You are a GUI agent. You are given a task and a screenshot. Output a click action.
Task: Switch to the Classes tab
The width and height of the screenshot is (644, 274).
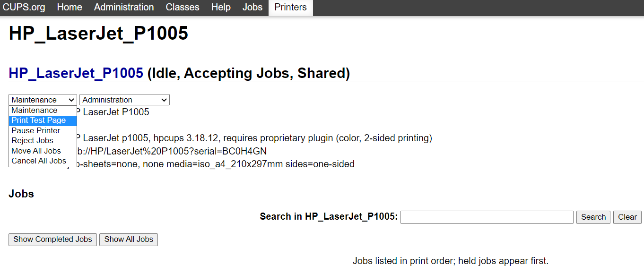click(x=183, y=8)
